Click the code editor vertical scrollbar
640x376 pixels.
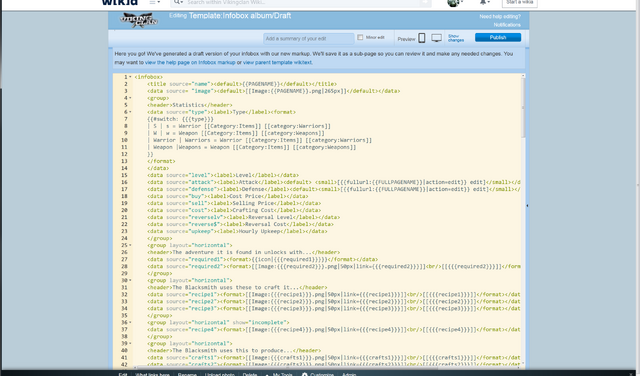[523, 108]
